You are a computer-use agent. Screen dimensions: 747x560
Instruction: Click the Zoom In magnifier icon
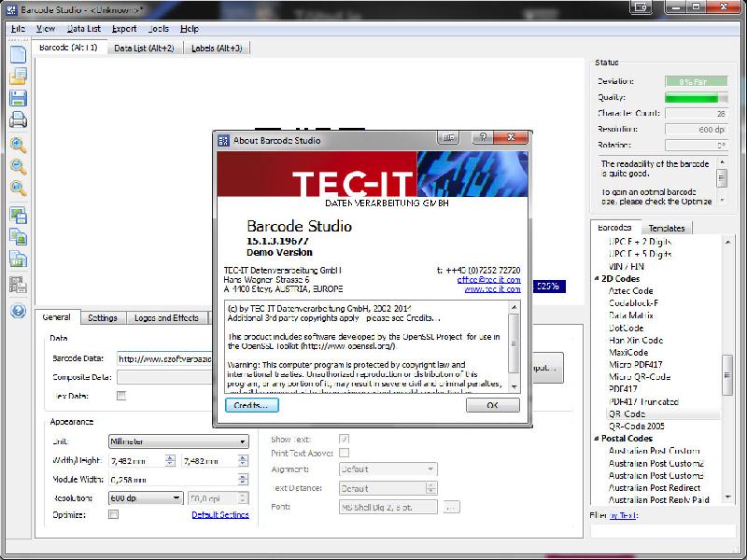18,145
